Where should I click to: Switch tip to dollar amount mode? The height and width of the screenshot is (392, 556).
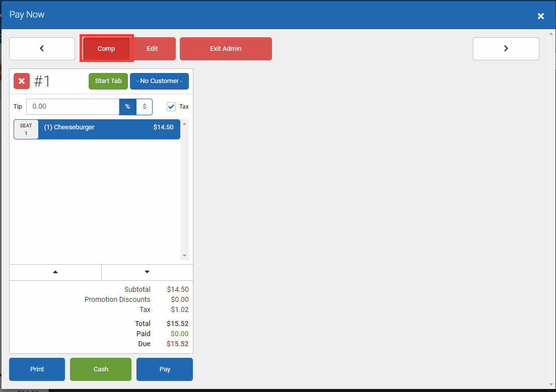145,107
